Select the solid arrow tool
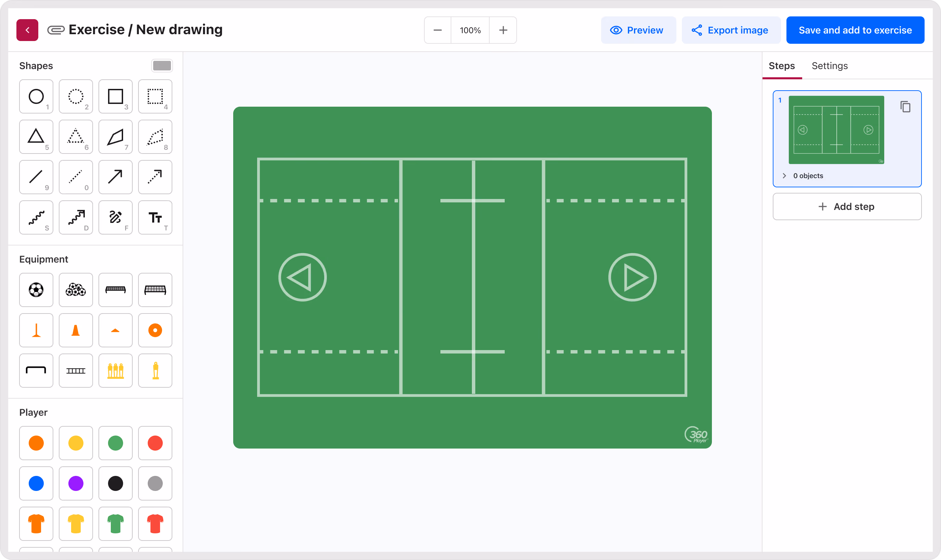The width and height of the screenshot is (941, 560). [116, 177]
